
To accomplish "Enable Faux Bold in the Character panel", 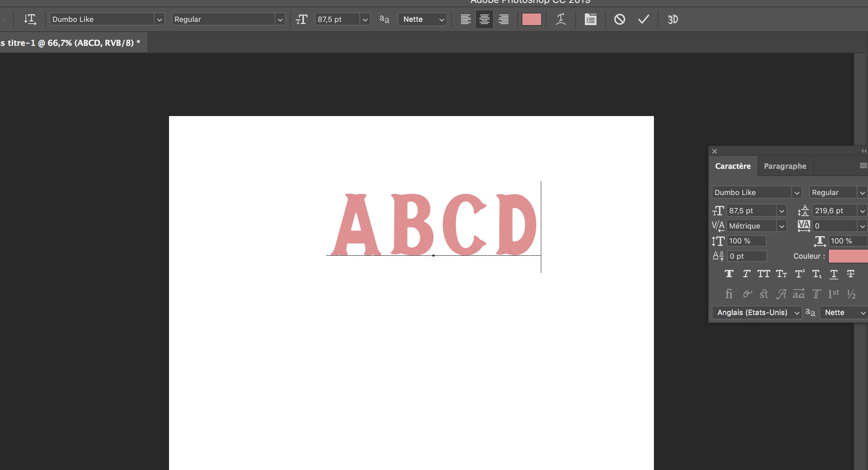I will point(729,274).
